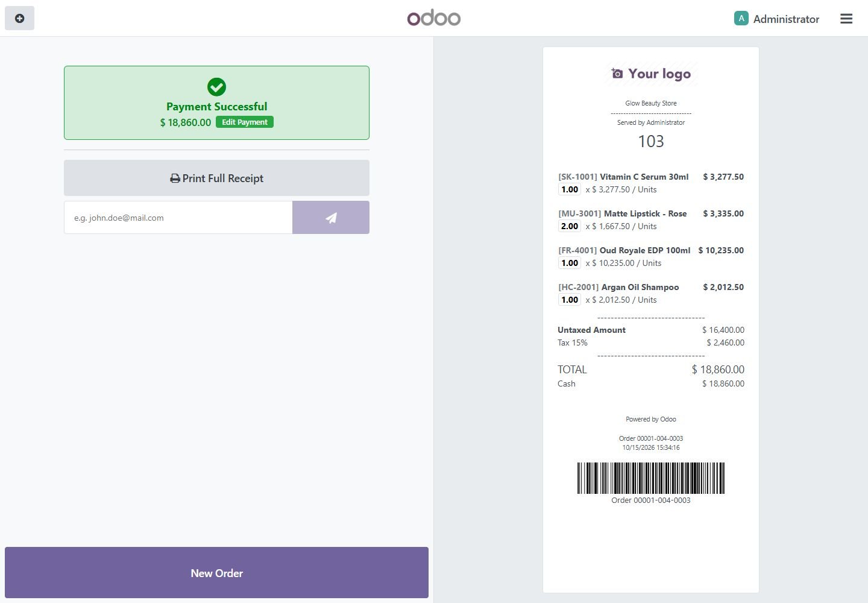This screenshot has height=603, width=868.
Task: Click the plus icon button in top bar
Action: 19,18
